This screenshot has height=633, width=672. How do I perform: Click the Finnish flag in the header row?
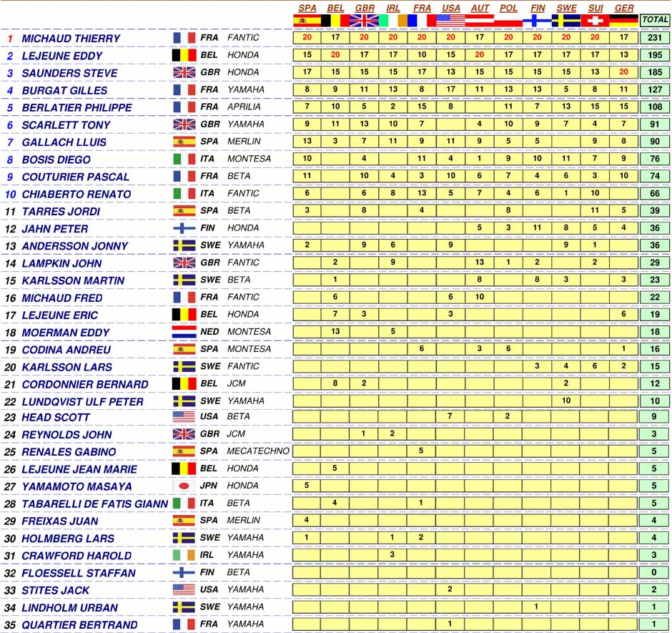(x=538, y=21)
